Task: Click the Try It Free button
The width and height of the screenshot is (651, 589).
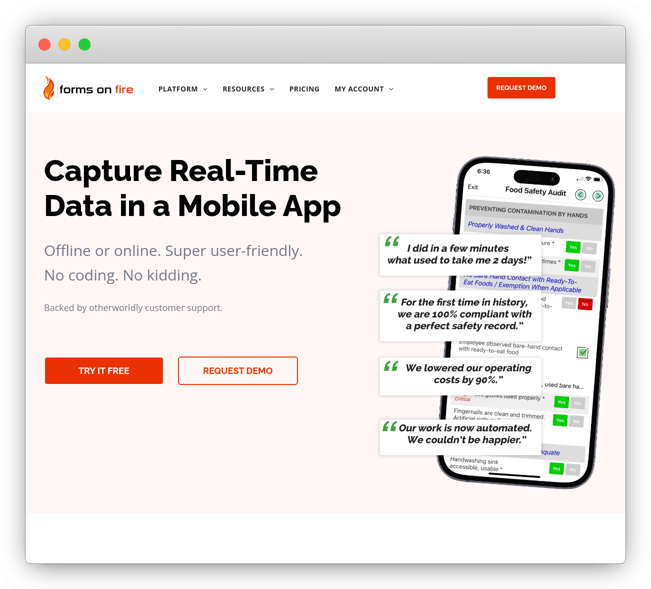Action: 104,371
